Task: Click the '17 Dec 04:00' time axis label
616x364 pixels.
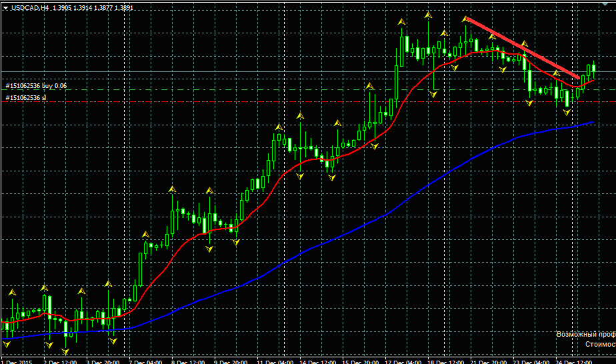Action: coord(403,361)
